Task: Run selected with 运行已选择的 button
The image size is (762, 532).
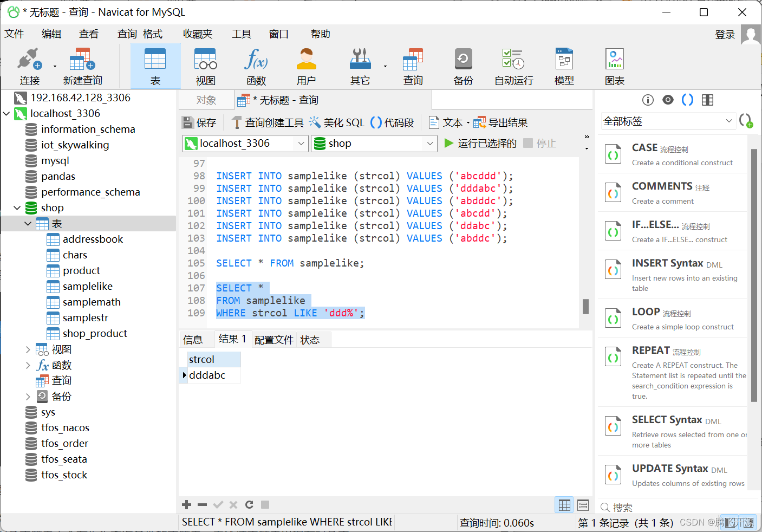Action: pyautogui.click(x=480, y=144)
